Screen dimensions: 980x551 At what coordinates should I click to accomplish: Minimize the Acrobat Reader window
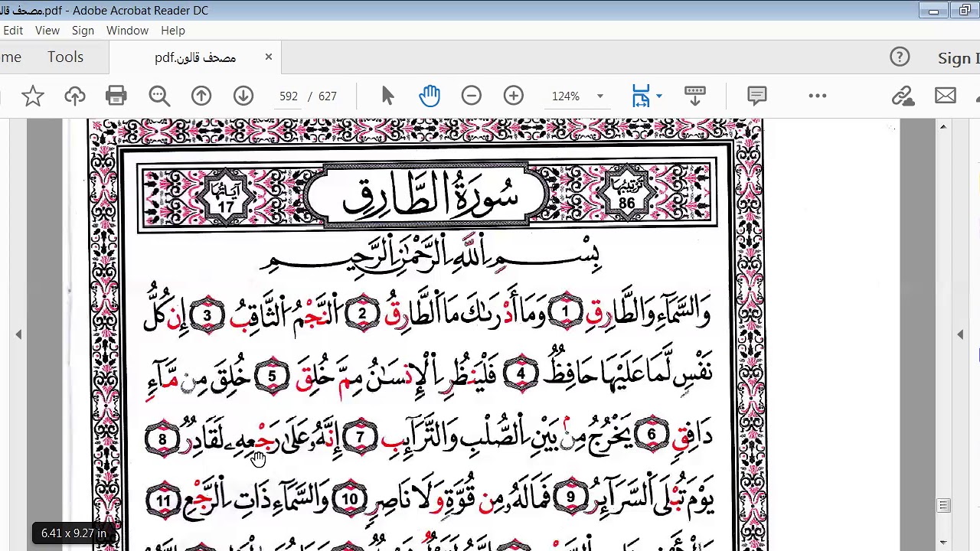tap(933, 11)
